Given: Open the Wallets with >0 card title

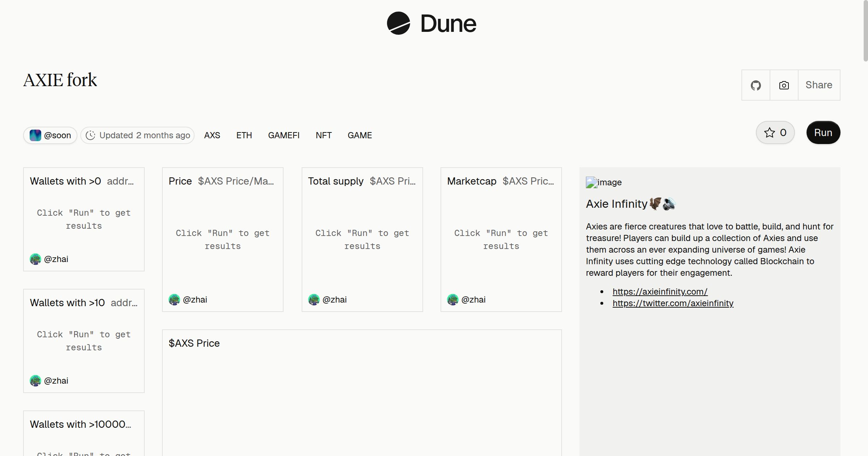Looking at the screenshot, I should 65,181.
